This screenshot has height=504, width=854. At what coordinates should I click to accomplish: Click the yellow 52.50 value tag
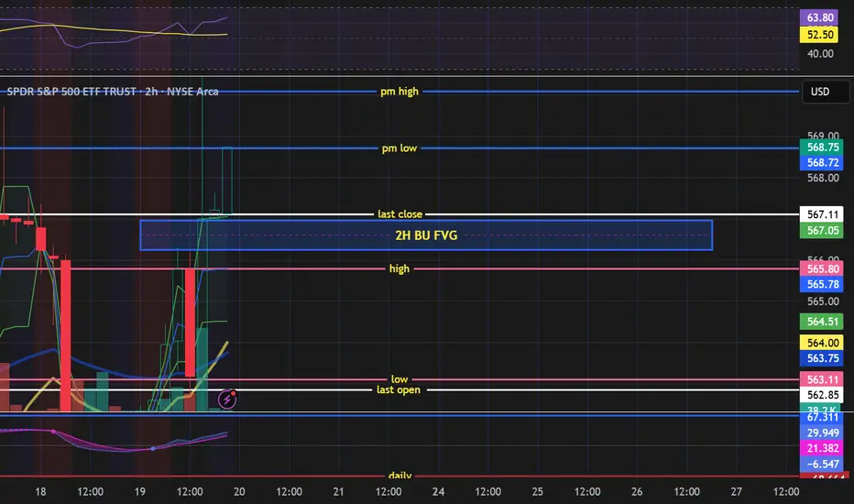820,35
